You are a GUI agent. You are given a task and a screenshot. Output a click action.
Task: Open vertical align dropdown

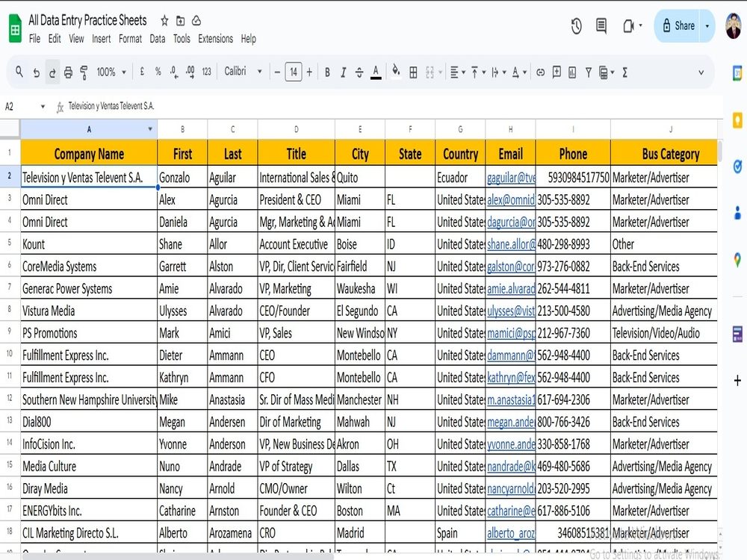pyautogui.click(x=478, y=72)
